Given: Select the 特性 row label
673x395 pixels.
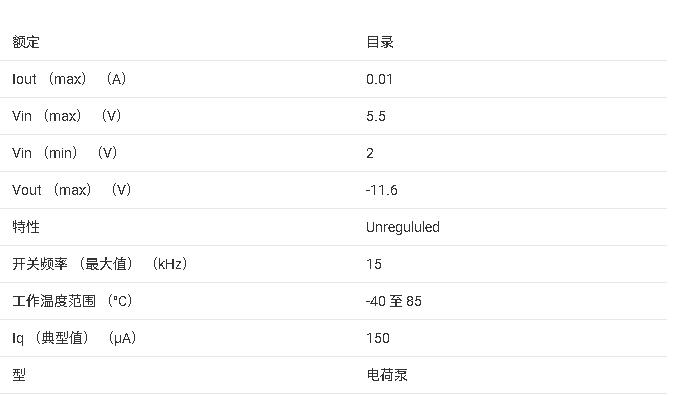Looking at the screenshot, I should coord(26,227).
